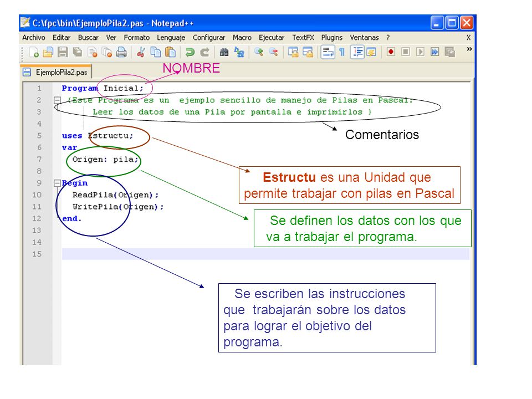Click line number 15 in margin
This screenshot has height=399, width=532.
pos(37,254)
